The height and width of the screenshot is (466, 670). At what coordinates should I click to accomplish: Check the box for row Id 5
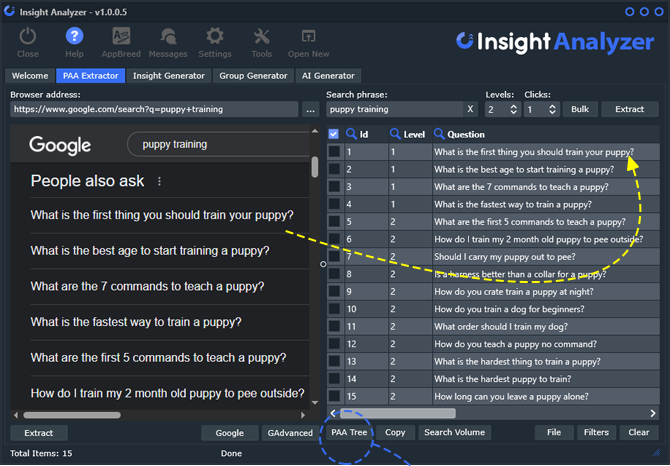coord(334,222)
